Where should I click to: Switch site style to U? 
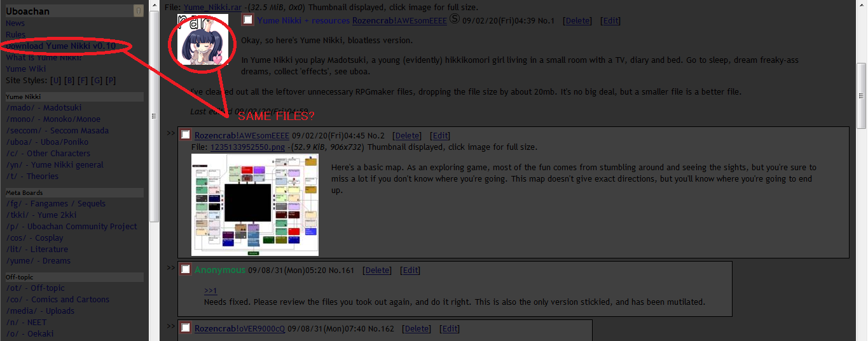[56, 81]
